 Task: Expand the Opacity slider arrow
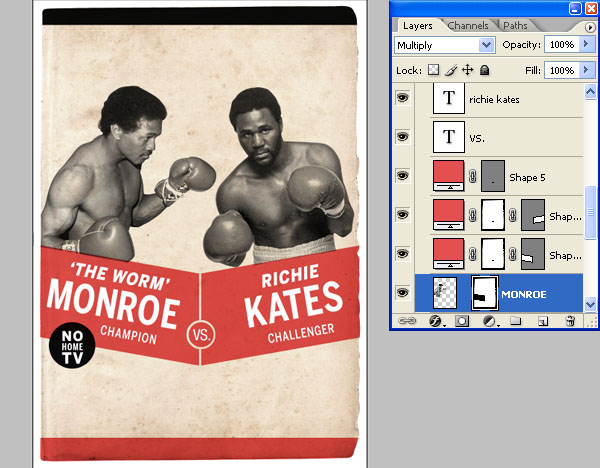pos(585,45)
